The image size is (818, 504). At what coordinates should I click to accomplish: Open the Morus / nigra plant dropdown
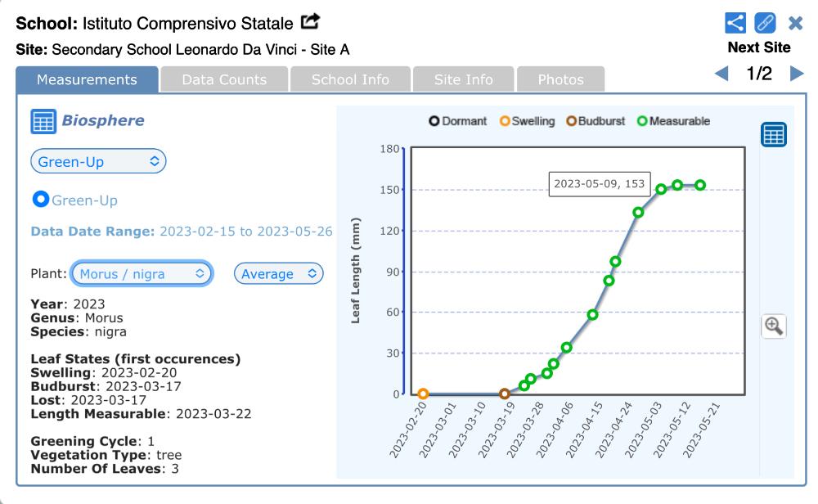142,273
